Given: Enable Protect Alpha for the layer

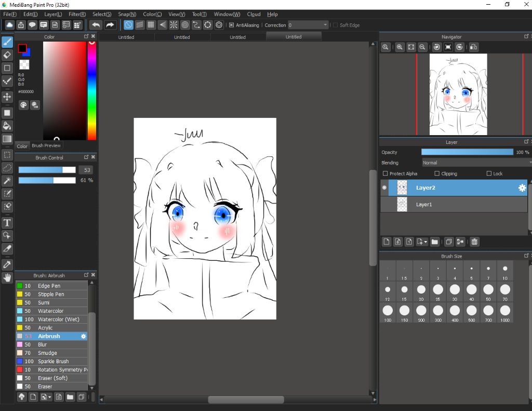Looking at the screenshot, I should coord(385,174).
